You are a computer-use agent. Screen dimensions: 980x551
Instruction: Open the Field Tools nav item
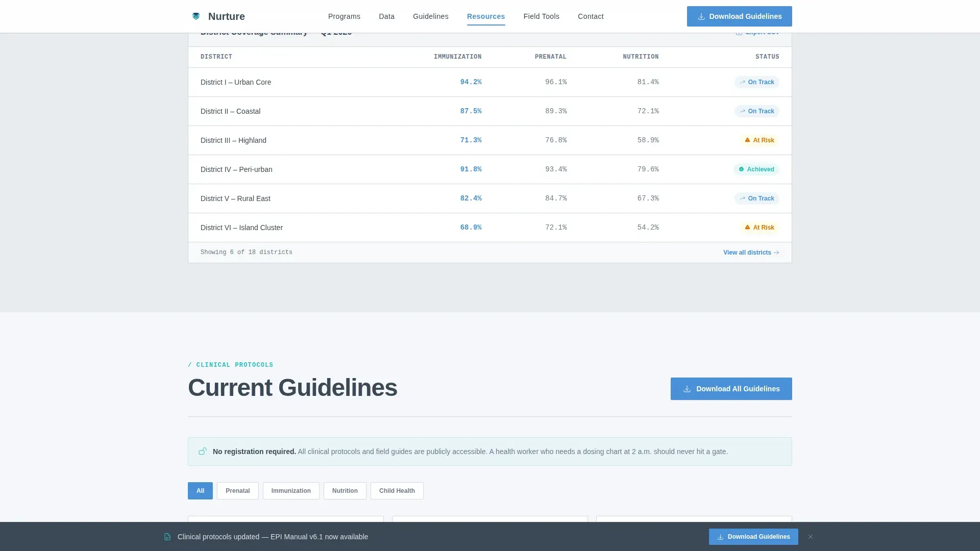click(x=542, y=16)
